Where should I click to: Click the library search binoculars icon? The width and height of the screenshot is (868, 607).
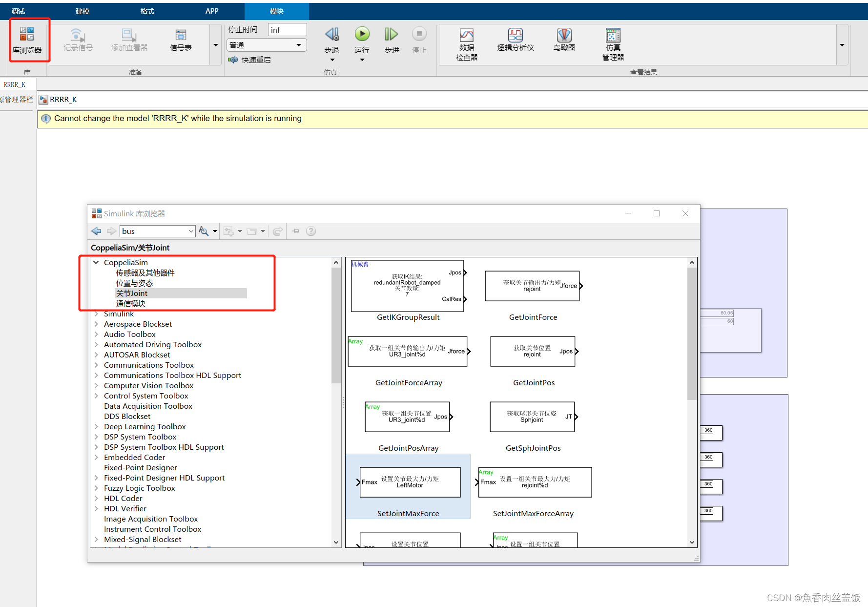(x=204, y=231)
